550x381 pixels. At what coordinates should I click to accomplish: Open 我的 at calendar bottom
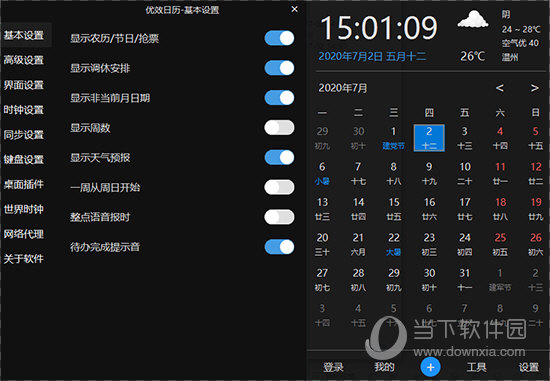pyautogui.click(x=384, y=367)
